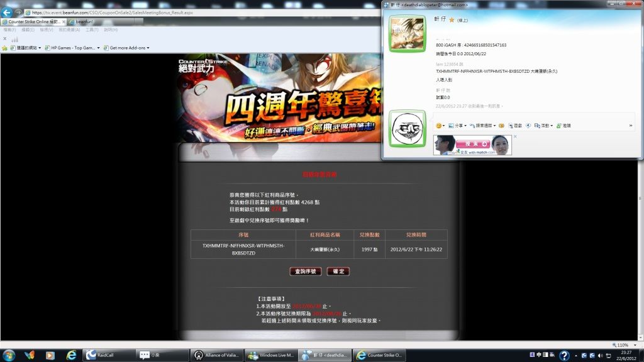Open the Windows Start menu orb

point(9,355)
